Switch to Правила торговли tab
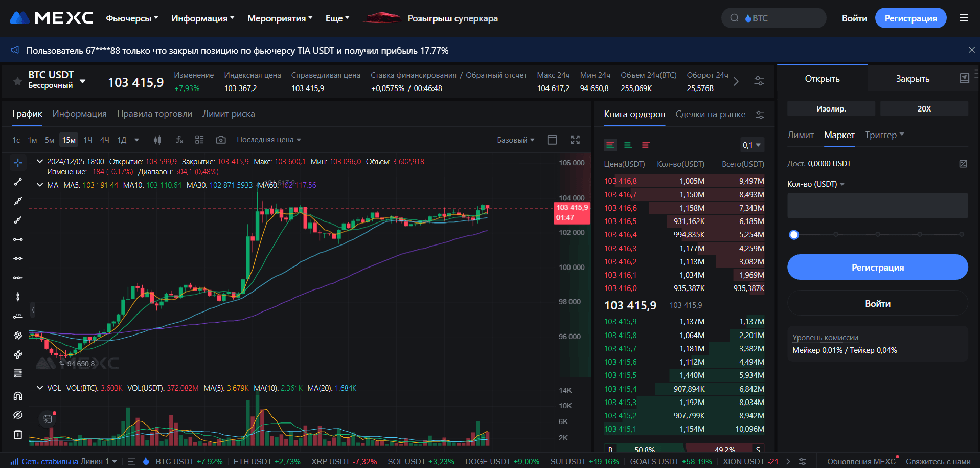Image resolution: width=980 pixels, height=468 pixels. click(154, 114)
